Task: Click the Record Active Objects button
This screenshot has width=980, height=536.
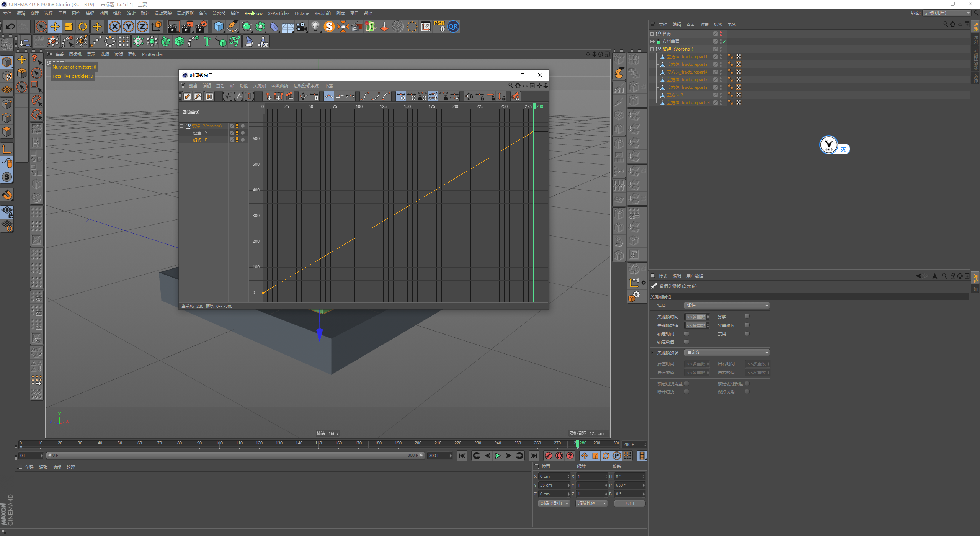Action: point(548,456)
